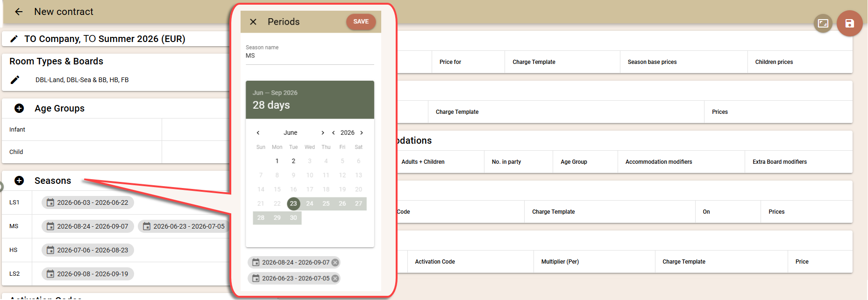Click the HS season label
The width and height of the screenshot is (868, 300).
tap(14, 250)
